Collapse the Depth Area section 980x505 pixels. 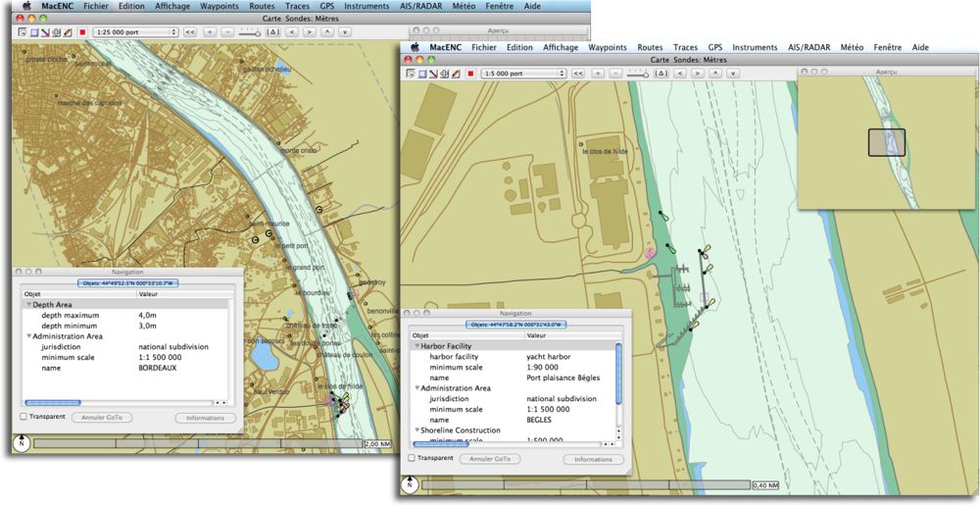point(28,304)
